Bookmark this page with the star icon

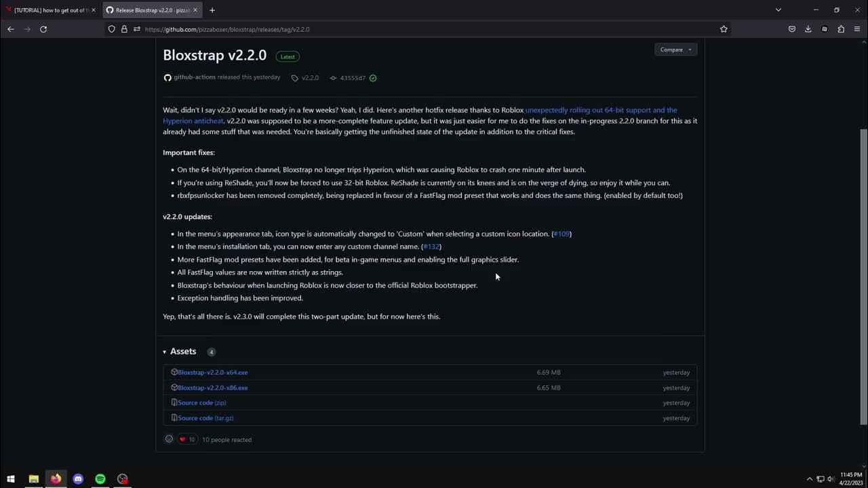pos(724,29)
